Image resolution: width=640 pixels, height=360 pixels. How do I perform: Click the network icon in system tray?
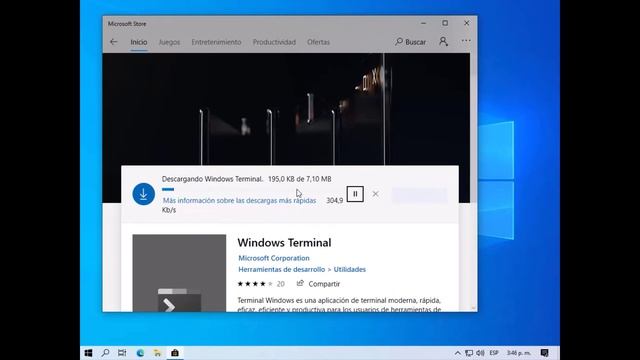pyautogui.click(x=469, y=353)
